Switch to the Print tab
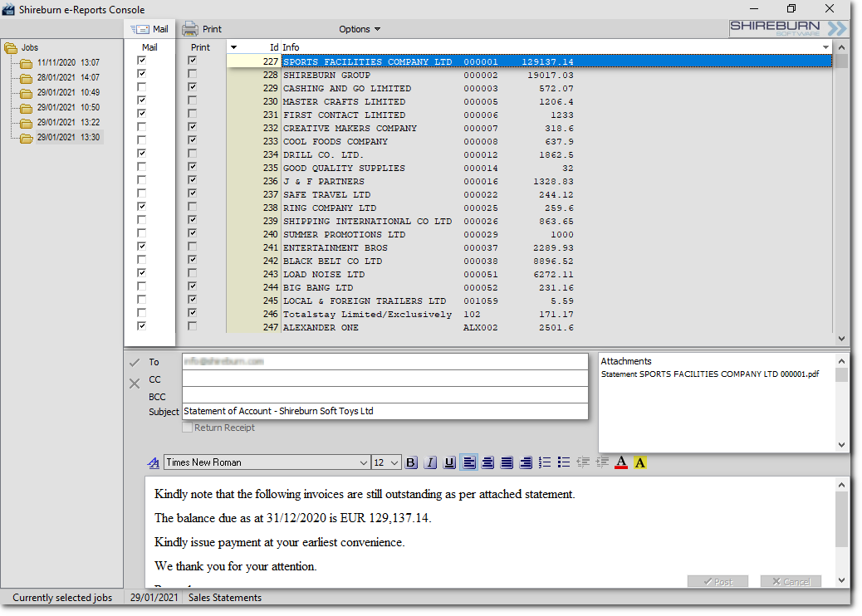This screenshot has height=616, width=862. tap(202, 29)
